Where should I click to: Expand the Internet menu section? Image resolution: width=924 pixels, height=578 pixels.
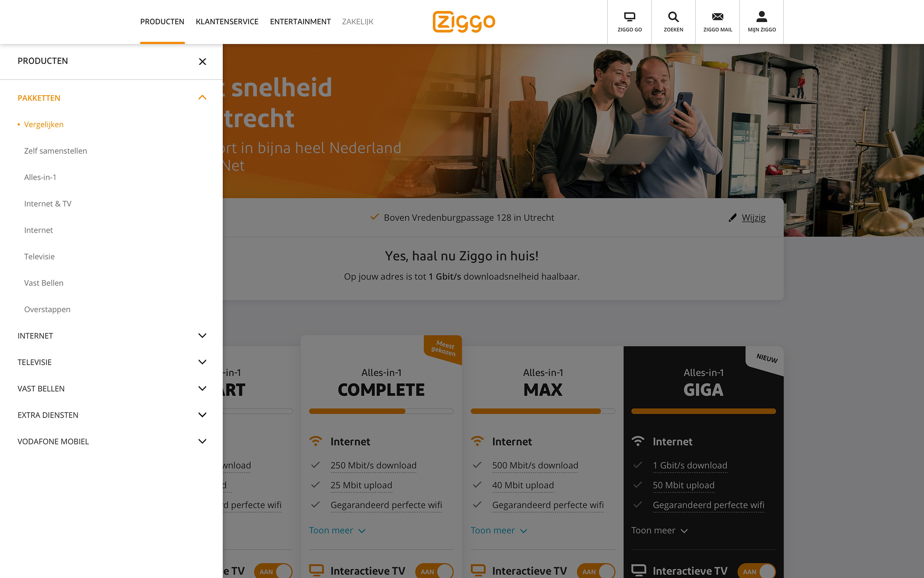(x=202, y=336)
